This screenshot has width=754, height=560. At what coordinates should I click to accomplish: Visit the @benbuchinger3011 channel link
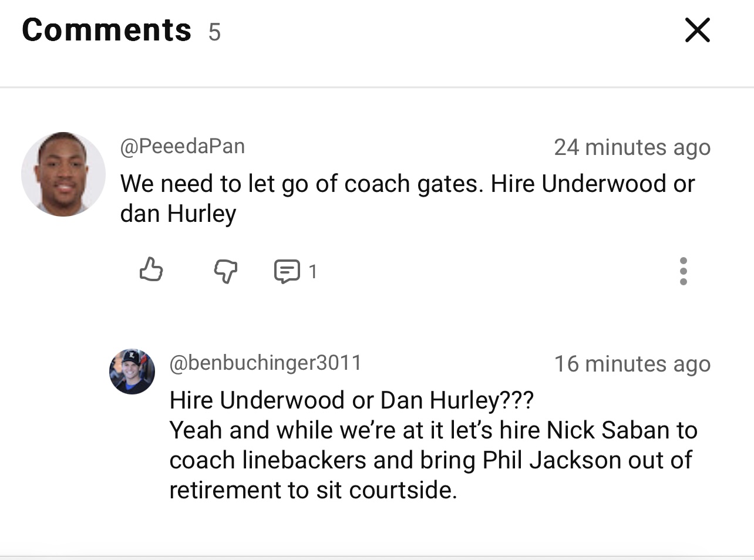click(x=265, y=363)
